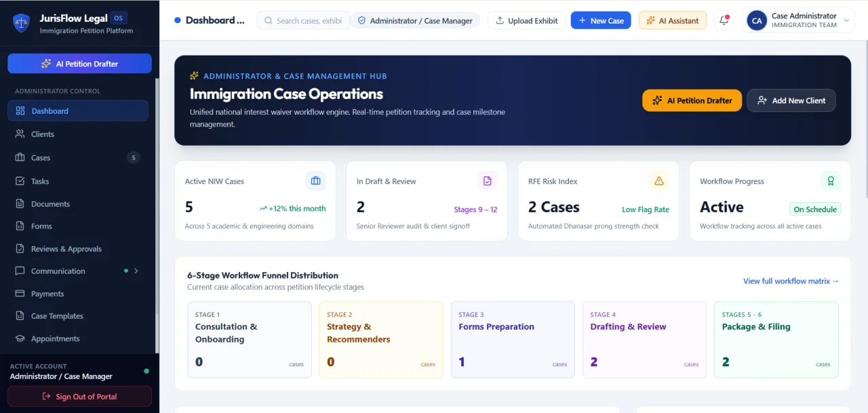The width and height of the screenshot is (868, 413).
Task: Click the On Schedule status badge
Action: [x=815, y=210]
